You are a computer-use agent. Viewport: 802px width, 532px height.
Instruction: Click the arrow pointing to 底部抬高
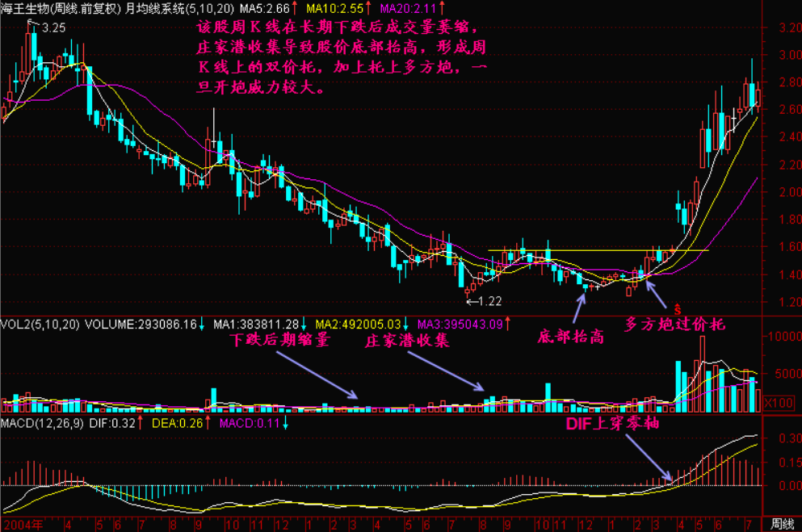580,307
